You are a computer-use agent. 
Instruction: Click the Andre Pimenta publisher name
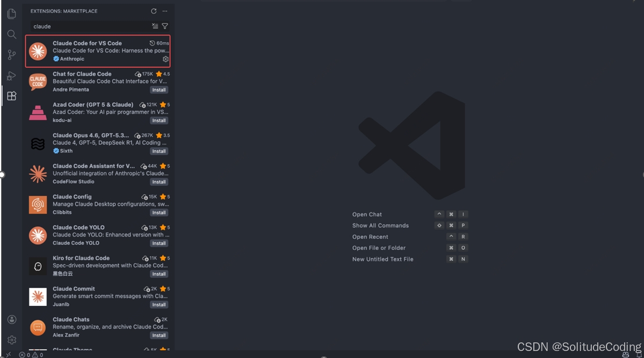[x=71, y=90]
